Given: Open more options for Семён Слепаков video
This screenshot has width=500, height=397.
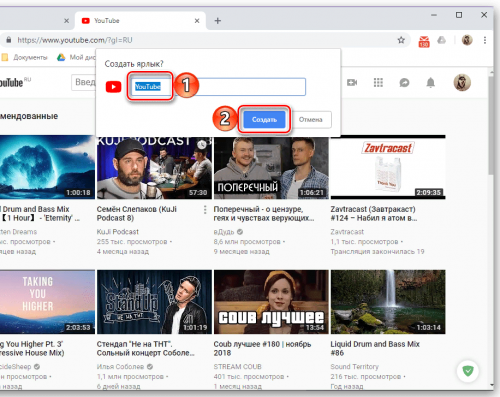Looking at the screenshot, I should click(205, 210).
